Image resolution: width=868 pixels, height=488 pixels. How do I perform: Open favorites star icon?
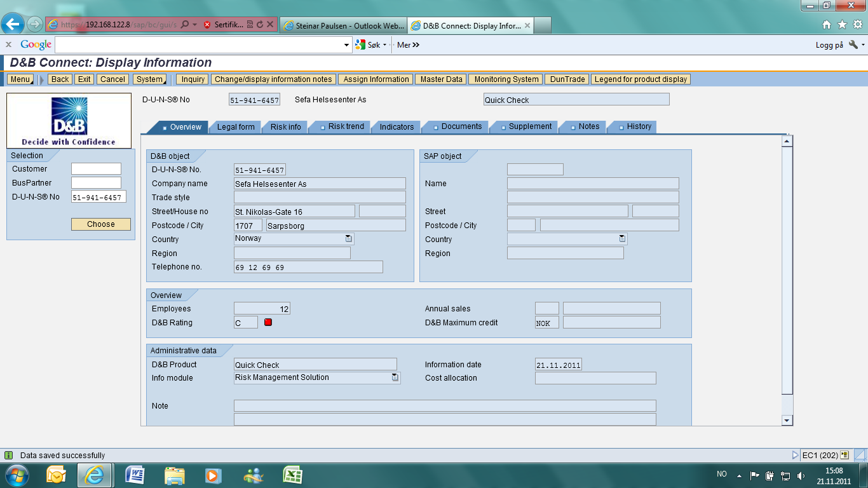[x=842, y=25]
